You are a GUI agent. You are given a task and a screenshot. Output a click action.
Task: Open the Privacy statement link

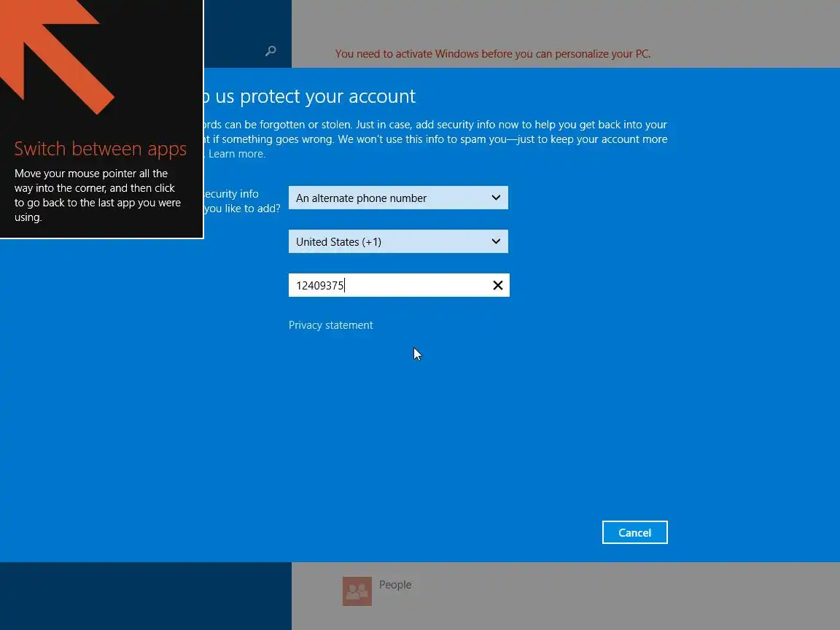[330, 325]
